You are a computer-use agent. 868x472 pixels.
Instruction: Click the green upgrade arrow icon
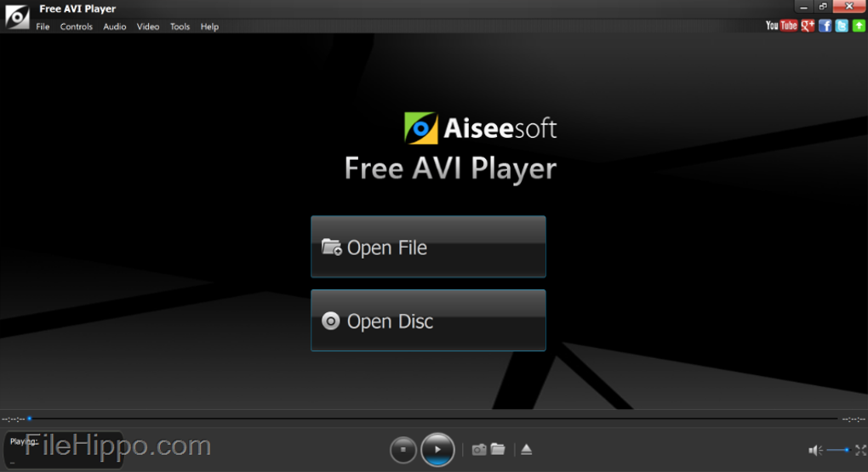point(859,26)
